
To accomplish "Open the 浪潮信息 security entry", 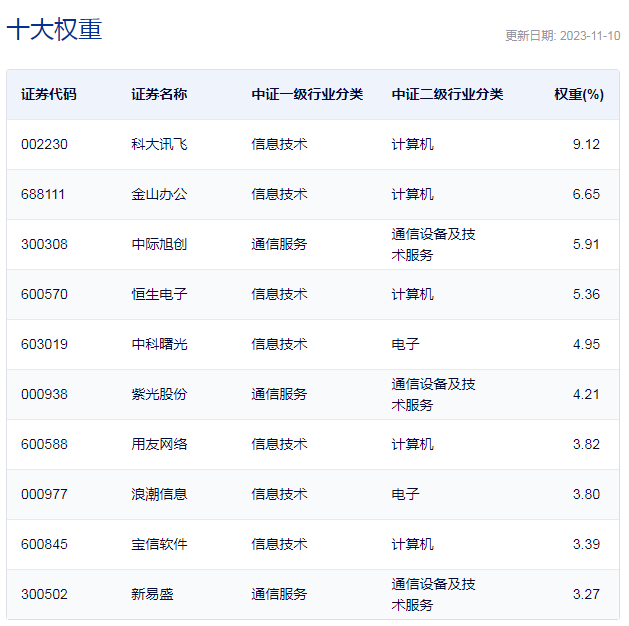I will (159, 494).
